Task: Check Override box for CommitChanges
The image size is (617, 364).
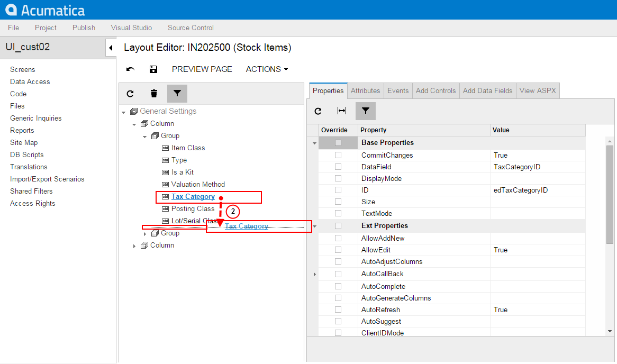Action: [x=338, y=155]
